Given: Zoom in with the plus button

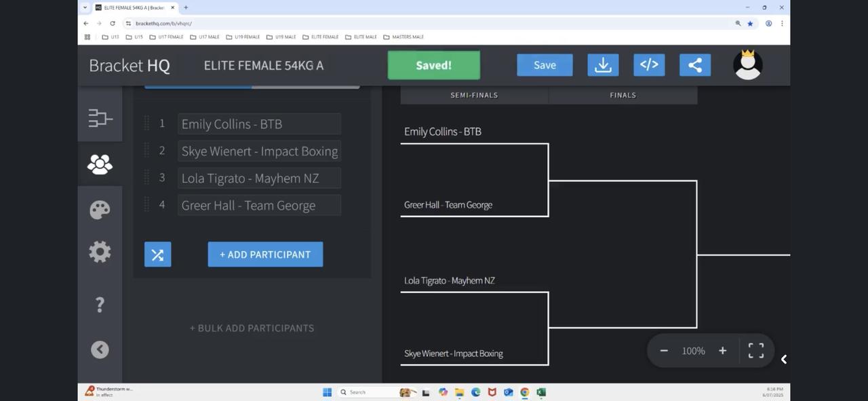Looking at the screenshot, I should pyautogui.click(x=723, y=351).
